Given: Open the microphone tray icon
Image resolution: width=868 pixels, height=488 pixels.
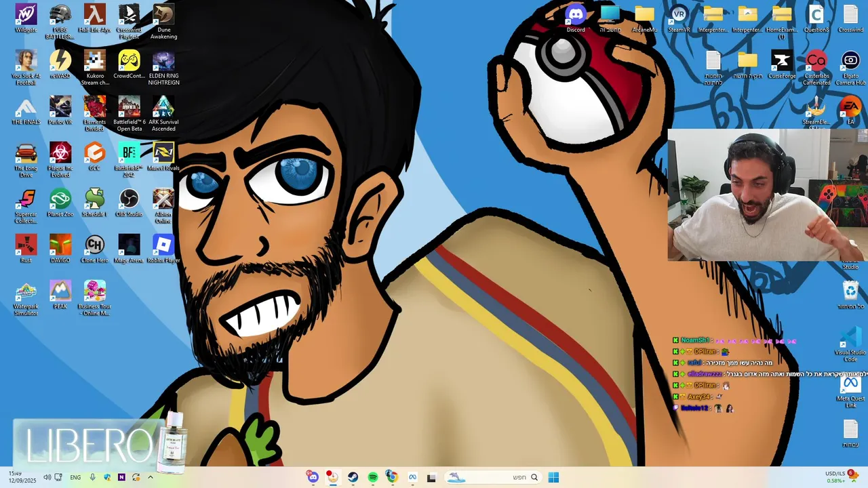Looking at the screenshot, I should (93, 477).
